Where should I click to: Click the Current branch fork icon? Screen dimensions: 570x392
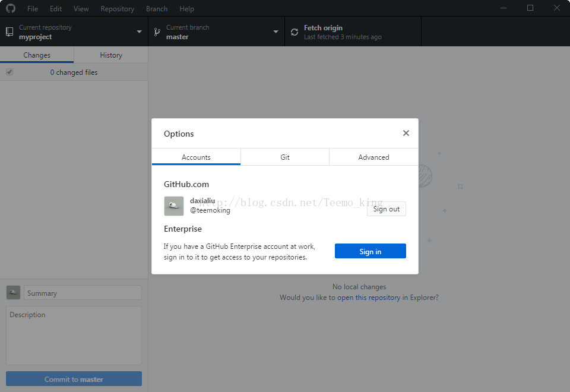(x=157, y=32)
